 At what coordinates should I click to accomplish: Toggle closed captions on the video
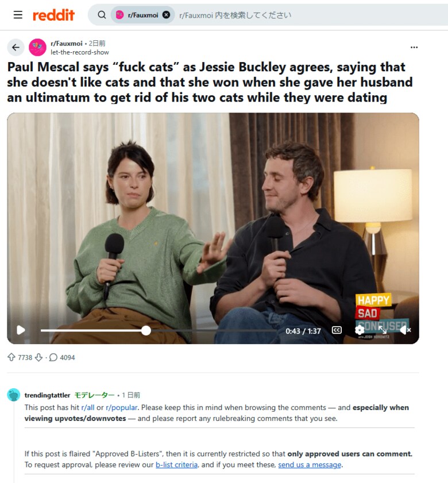(337, 330)
